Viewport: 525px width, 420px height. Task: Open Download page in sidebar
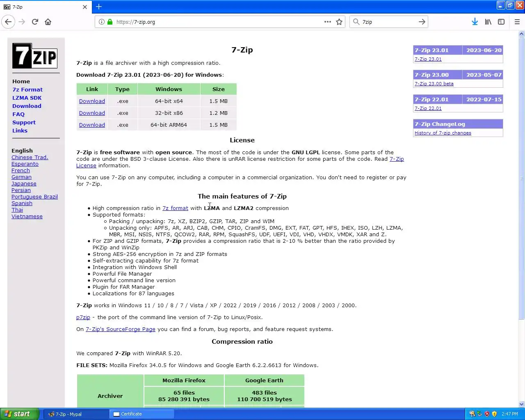(x=27, y=106)
